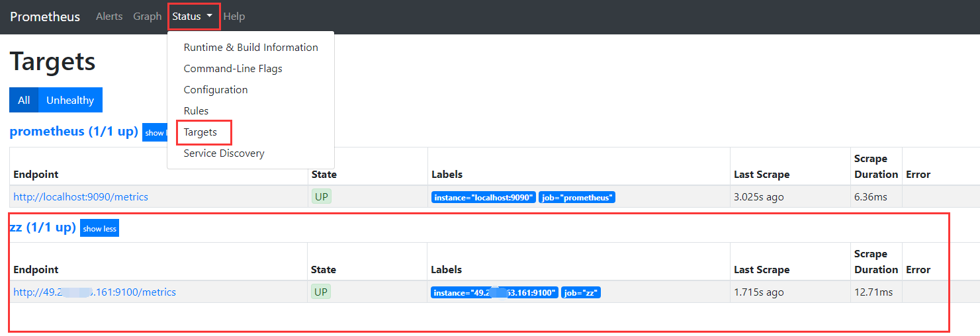Click UP state badge for localhost
Screen dimensions: 980x336
321,196
